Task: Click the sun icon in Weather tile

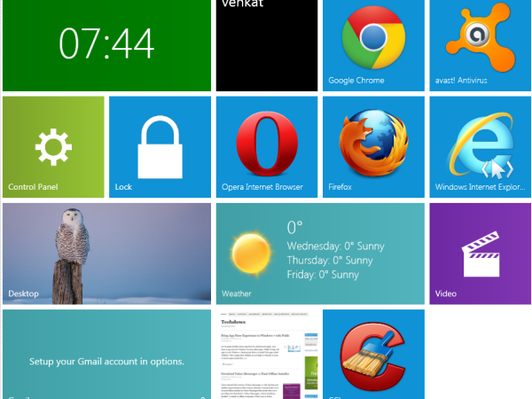Action: pos(248,251)
